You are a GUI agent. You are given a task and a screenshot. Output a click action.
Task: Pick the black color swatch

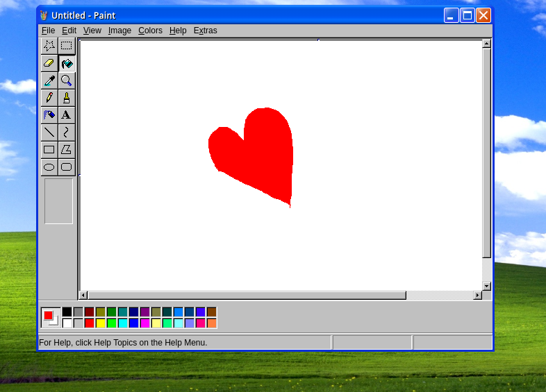(67, 312)
